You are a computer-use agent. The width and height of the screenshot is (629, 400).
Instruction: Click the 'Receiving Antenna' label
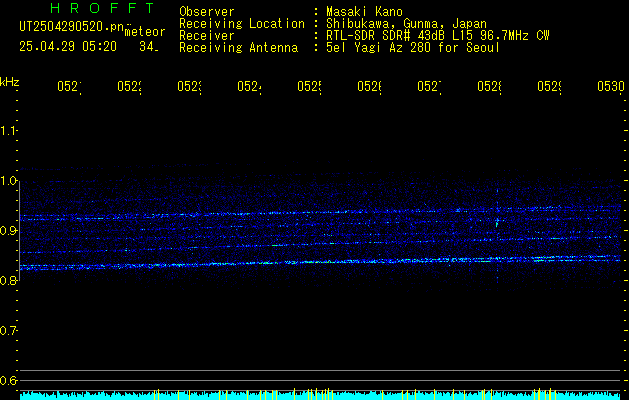pos(239,48)
